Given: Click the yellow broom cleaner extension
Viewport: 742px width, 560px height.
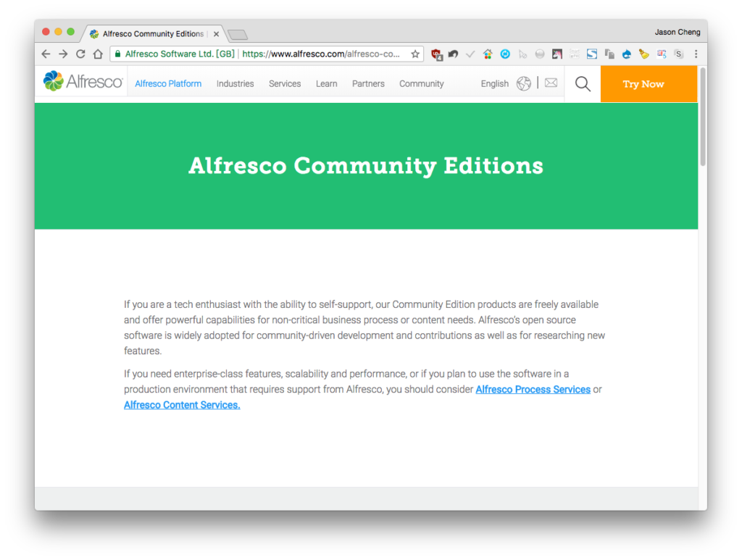Looking at the screenshot, I should coord(643,54).
